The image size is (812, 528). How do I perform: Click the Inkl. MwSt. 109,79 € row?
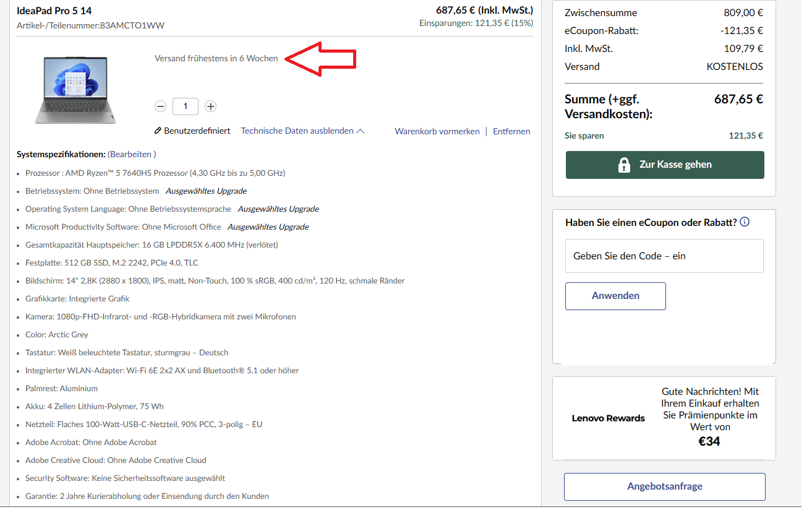(x=664, y=49)
